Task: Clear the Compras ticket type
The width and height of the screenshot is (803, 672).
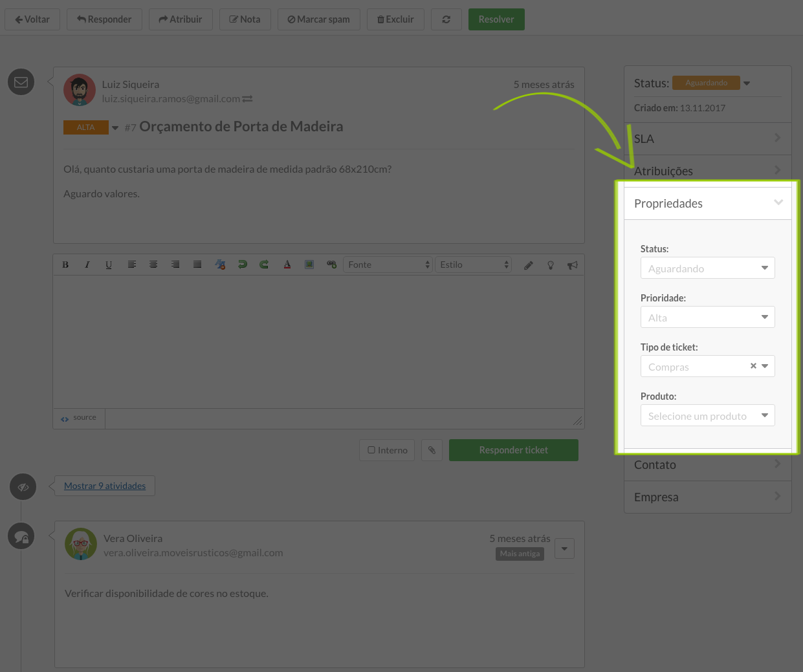Action: 753,366
